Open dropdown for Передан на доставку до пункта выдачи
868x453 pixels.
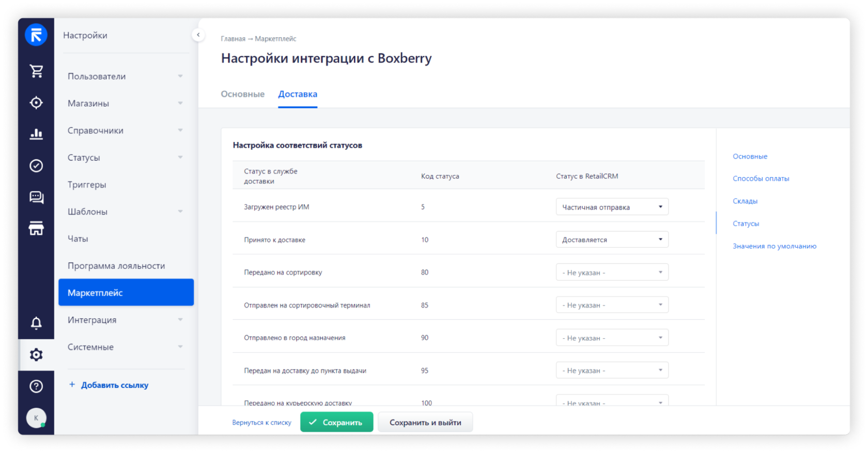612,370
